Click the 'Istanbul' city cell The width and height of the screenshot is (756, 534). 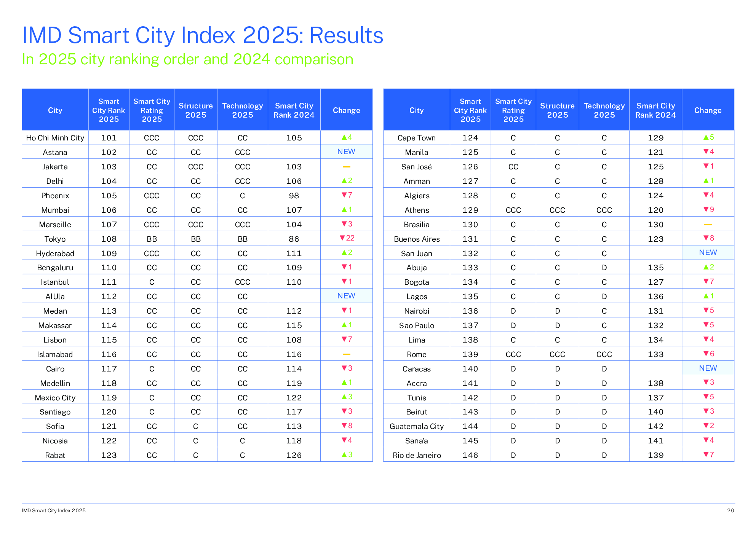tap(55, 282)
